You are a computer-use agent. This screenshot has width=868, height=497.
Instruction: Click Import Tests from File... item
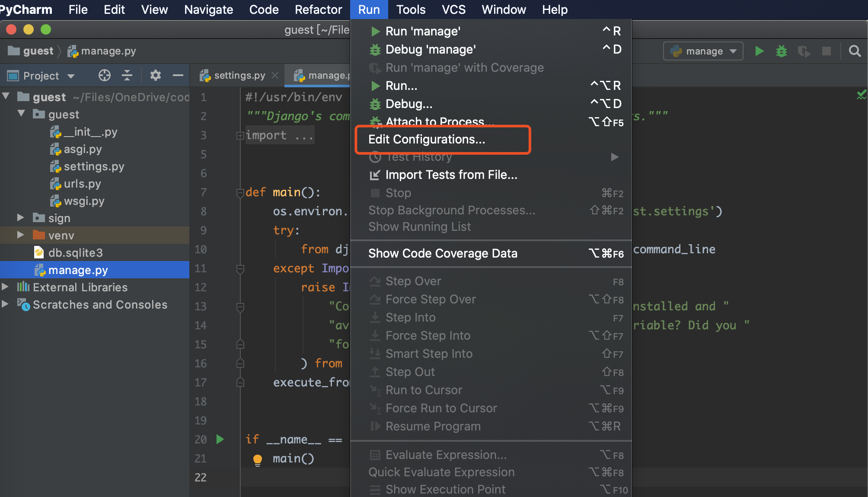tap(451, 175)
